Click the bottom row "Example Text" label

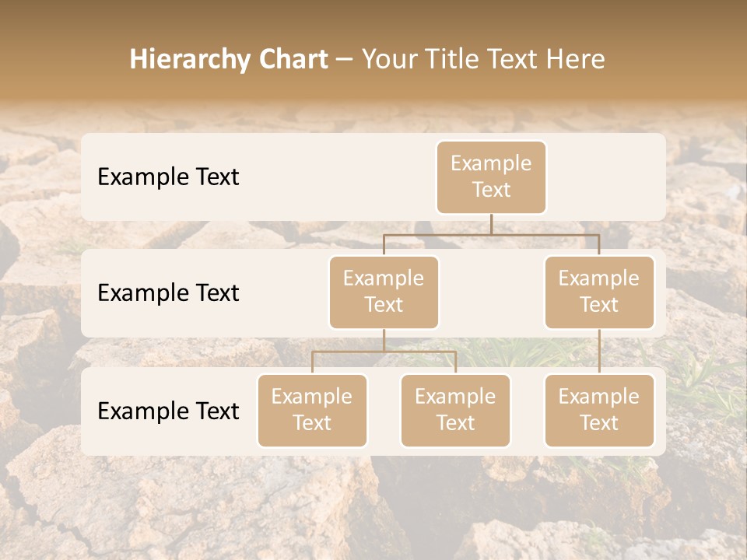pos(168,411)
